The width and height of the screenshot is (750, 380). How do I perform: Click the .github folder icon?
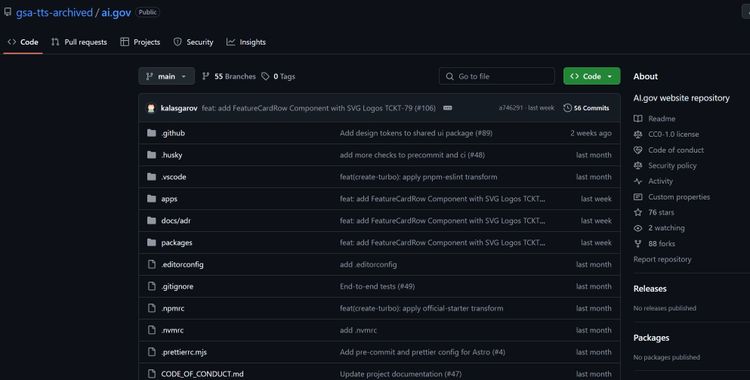click(x=152, y=133)
